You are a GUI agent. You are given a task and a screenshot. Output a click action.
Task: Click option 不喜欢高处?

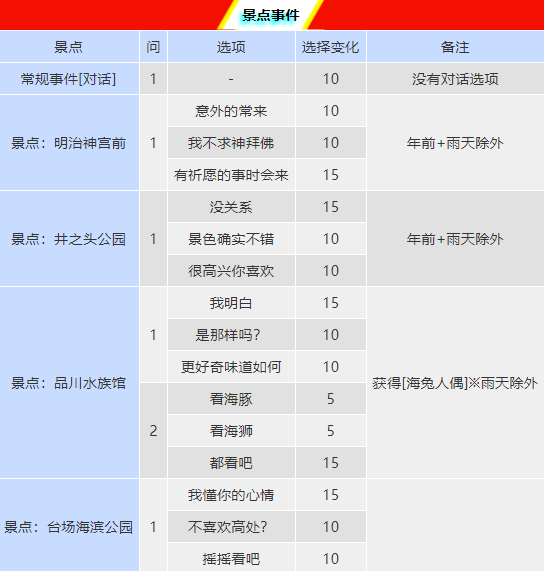231,527
